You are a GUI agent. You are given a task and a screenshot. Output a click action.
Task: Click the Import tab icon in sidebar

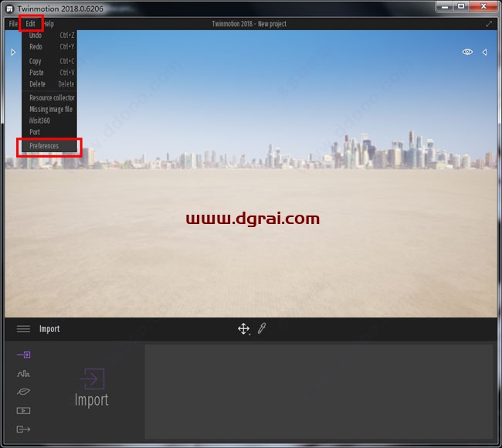23,355
